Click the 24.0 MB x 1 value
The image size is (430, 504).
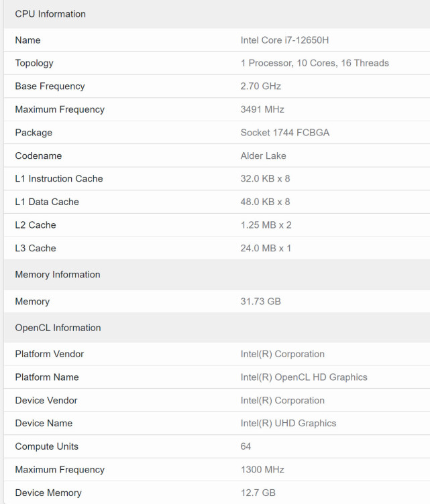pyautogui.click(x=266, y=248)
